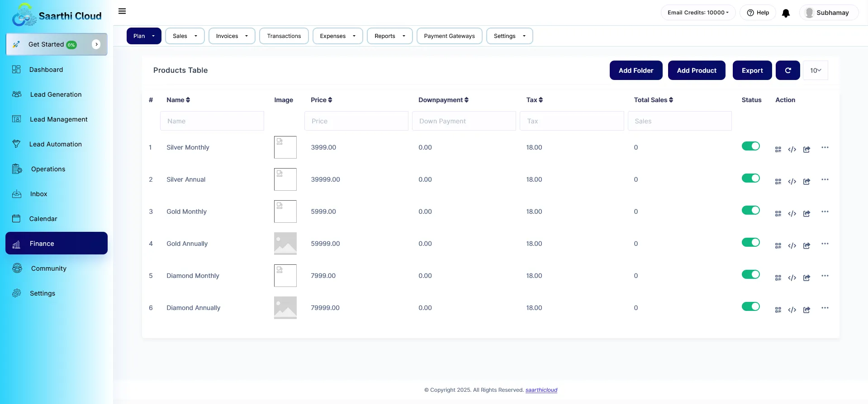Disable the Silver Monthly status toggle

click(x=750, y=146)
